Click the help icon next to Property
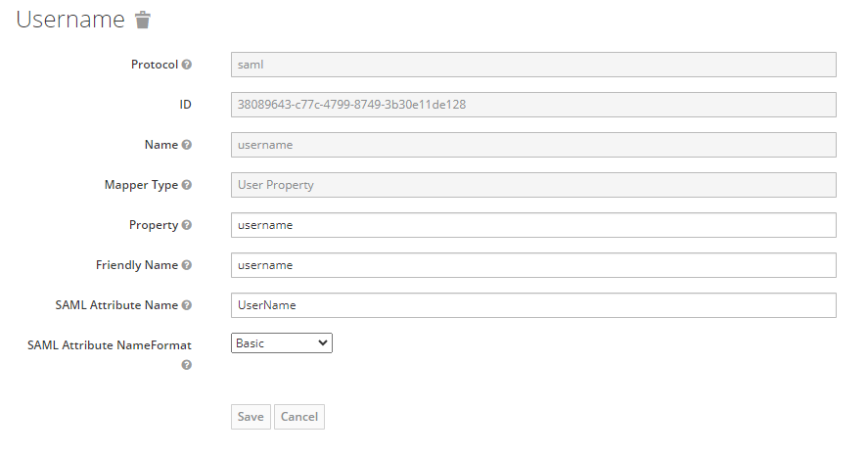868x455 pixels. coord(187,225)
